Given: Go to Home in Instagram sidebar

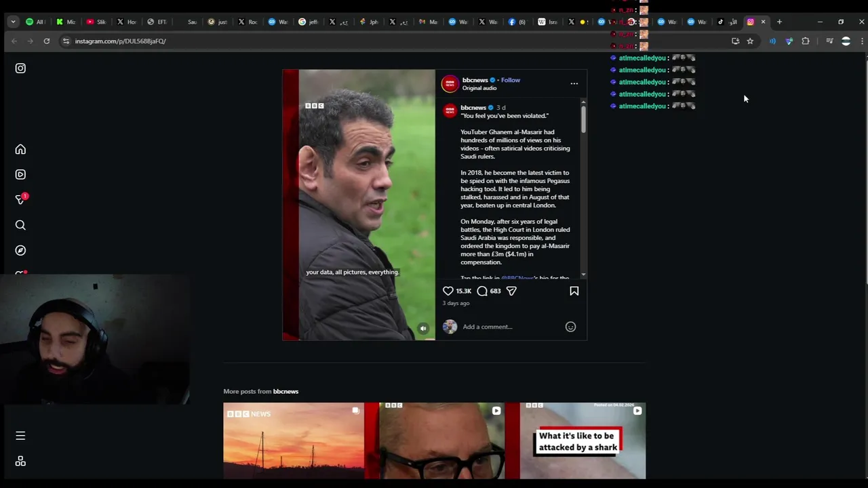Looking at the screenshot, I should pos(20,149).
